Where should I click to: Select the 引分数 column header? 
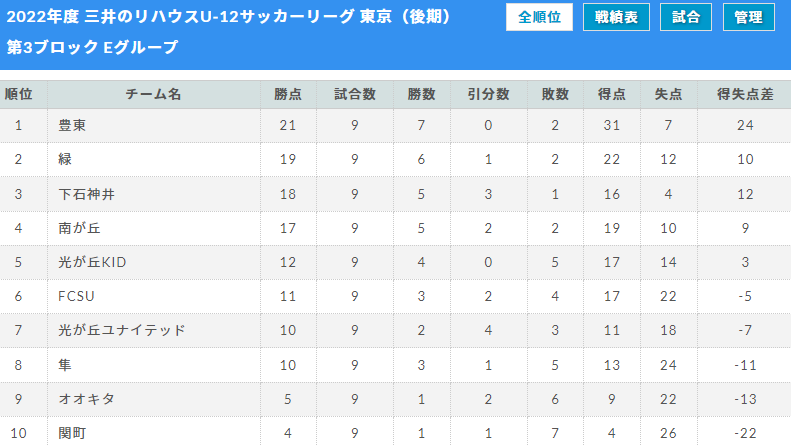[488, 94]
